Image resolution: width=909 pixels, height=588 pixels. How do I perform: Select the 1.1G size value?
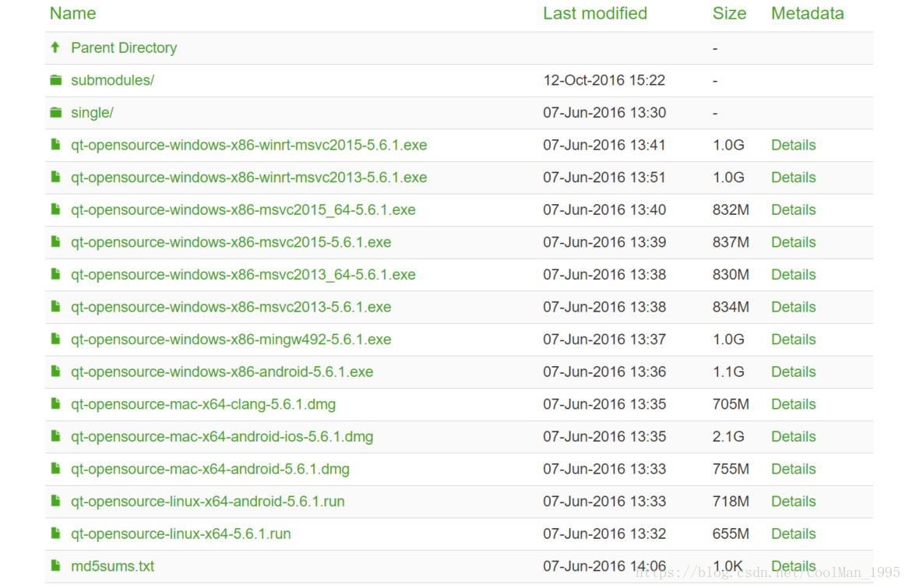point(728,371)
